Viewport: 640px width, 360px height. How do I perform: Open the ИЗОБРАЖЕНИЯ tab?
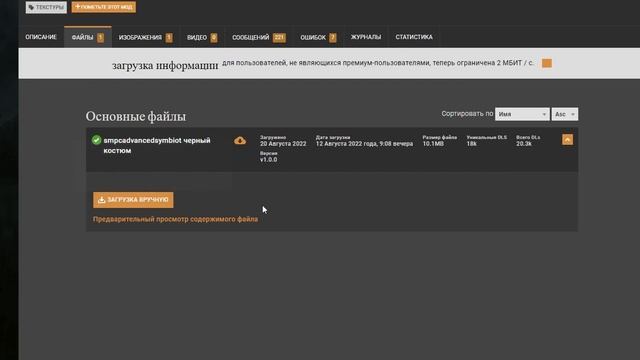click(146, 38)
